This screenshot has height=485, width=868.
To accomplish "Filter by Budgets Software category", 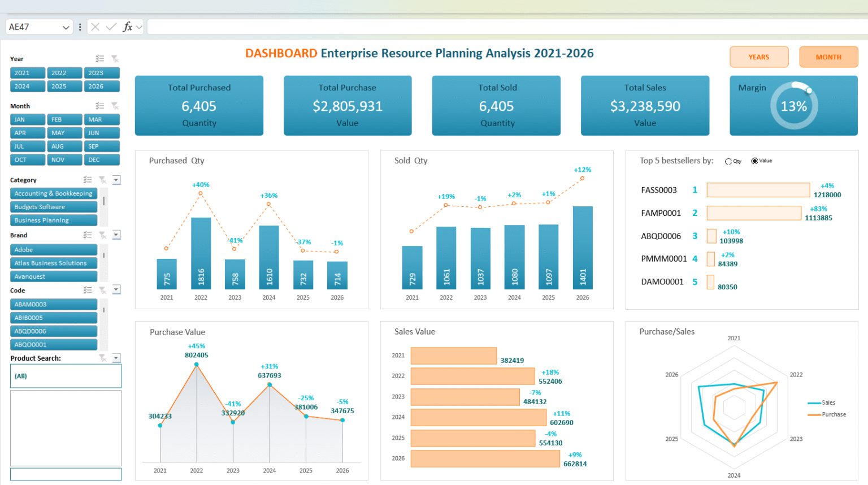I will pos(54,207).
